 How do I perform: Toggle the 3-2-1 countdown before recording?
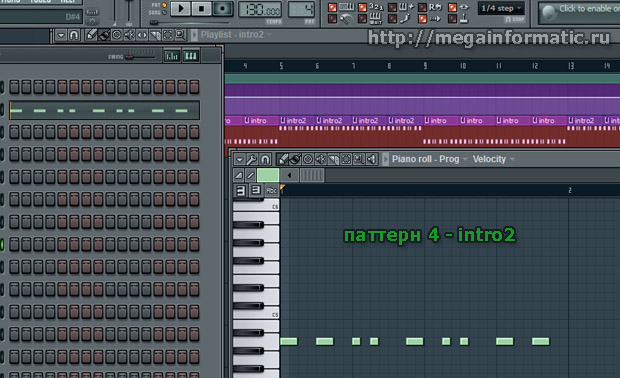pyautogui.click(x=363, y=8)
